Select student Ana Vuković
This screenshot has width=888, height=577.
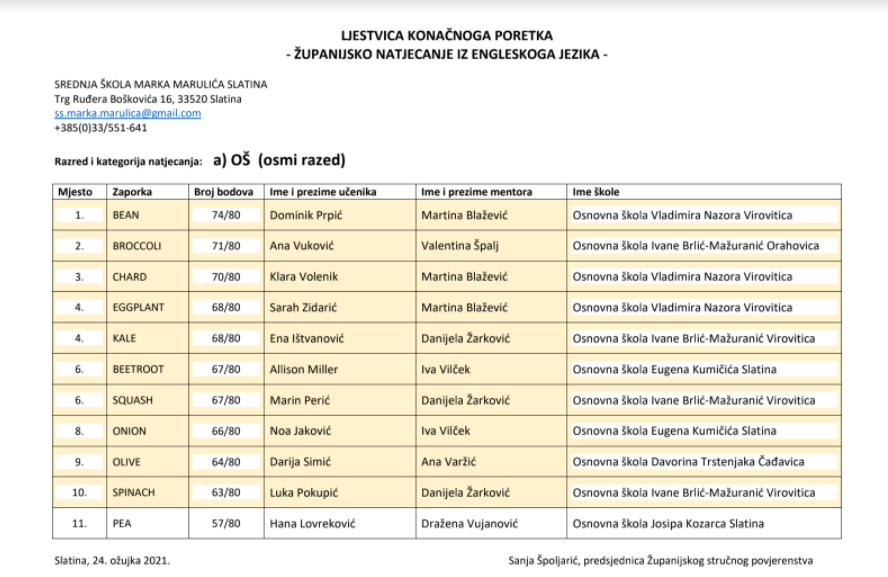coord(302,246)
